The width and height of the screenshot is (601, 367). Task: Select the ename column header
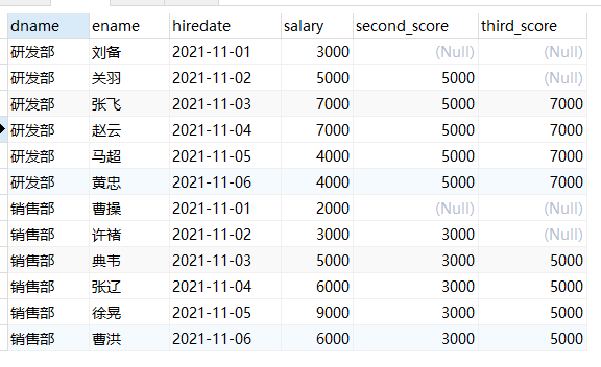(129, 26)
